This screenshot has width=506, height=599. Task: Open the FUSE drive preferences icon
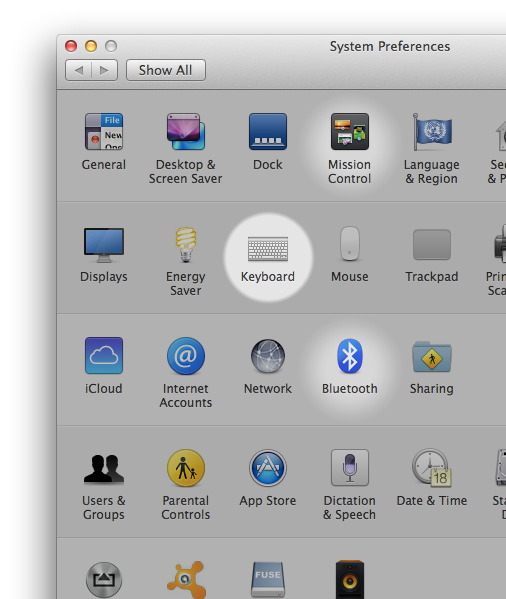(x=268, y=580)
